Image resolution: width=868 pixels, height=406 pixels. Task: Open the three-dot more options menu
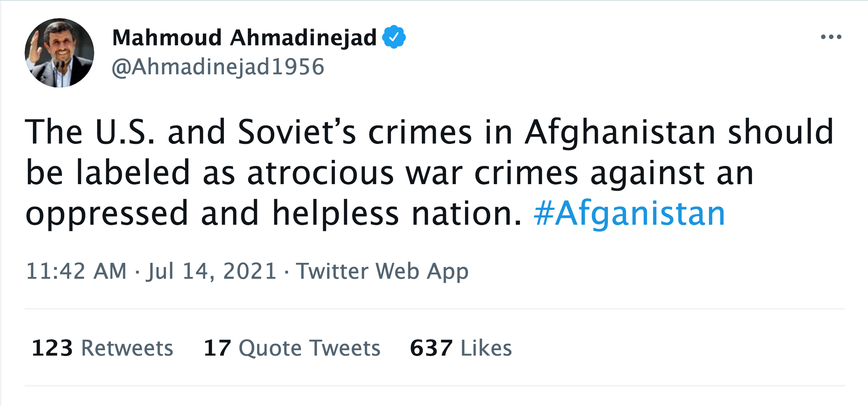pos(831,37)
